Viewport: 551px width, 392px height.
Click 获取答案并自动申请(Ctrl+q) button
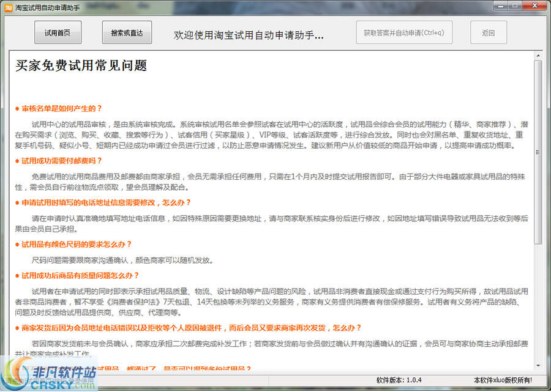[404, 32]
